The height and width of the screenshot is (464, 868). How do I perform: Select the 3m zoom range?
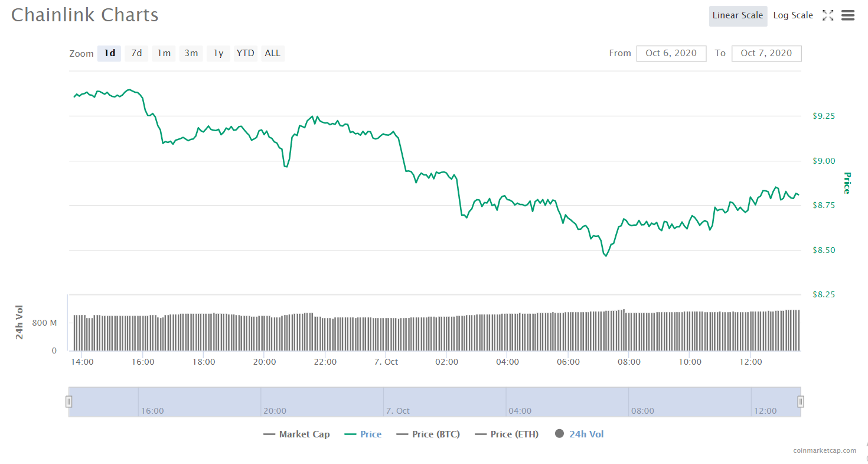191,53
